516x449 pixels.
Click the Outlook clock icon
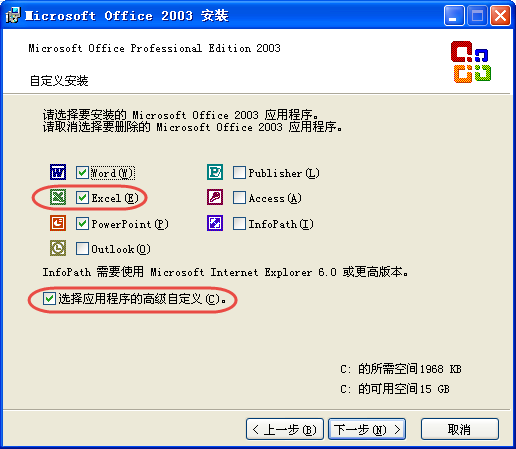[x=58, y=248]
